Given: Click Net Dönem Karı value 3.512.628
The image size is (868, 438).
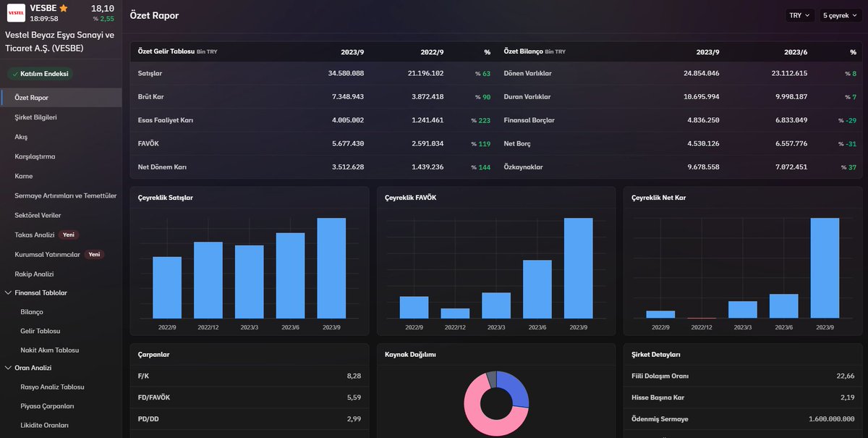Looking at the screenshot, I should click(x=347, y=167).
